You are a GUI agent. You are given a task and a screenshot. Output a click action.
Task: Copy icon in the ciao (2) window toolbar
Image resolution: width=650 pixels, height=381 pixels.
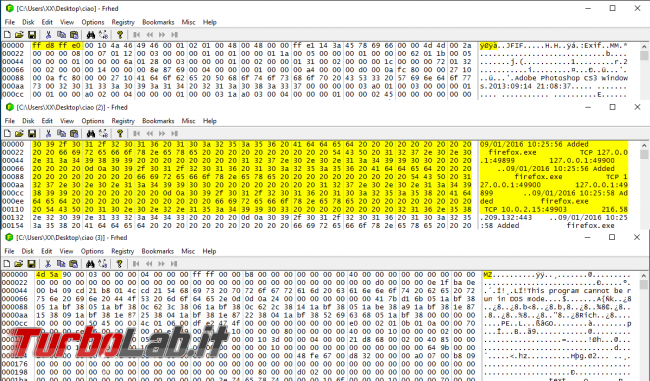pyautogui.click(x=61, y=133)
